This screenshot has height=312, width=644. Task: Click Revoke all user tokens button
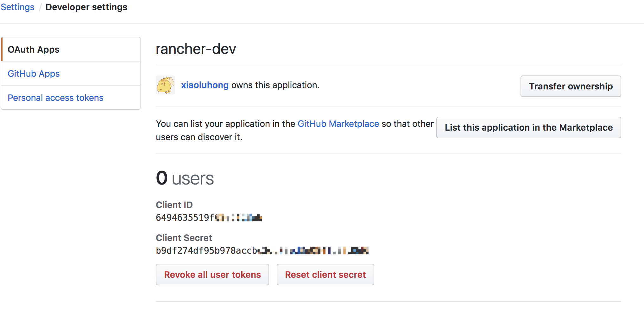tap(212, 275)
